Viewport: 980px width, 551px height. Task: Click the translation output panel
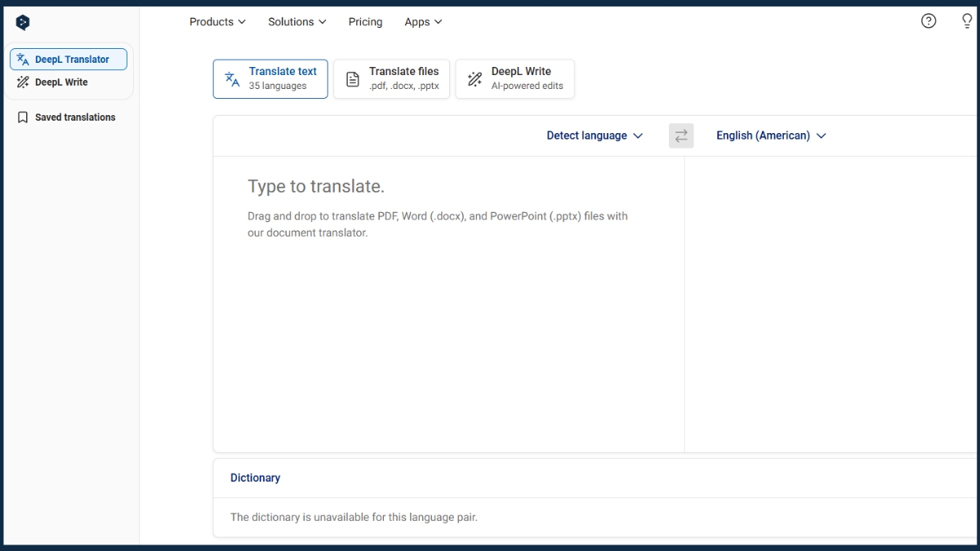[831, 304]
